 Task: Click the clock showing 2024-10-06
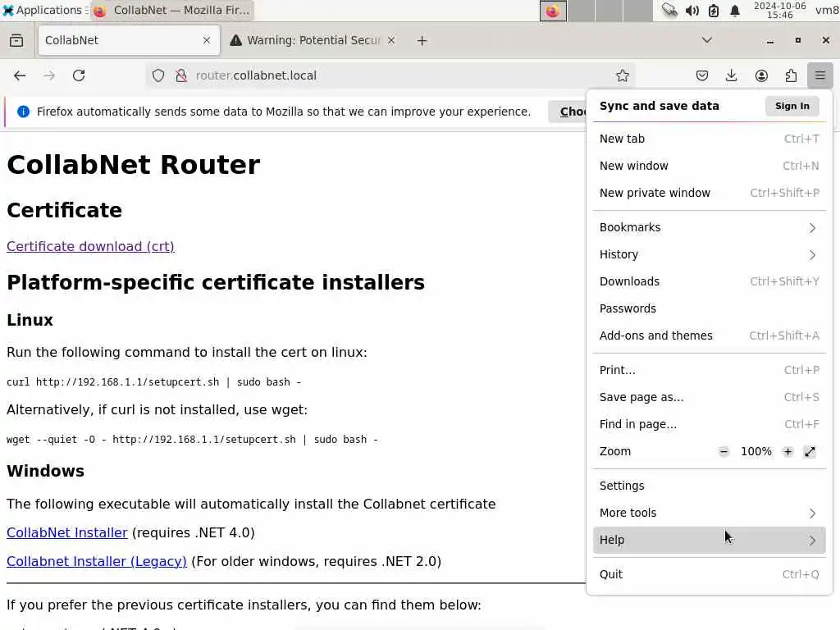[779, 10]
